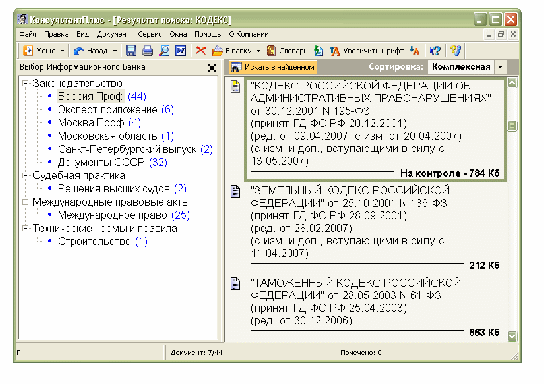Collapse the Законодательство tree node

click(25, 83)
